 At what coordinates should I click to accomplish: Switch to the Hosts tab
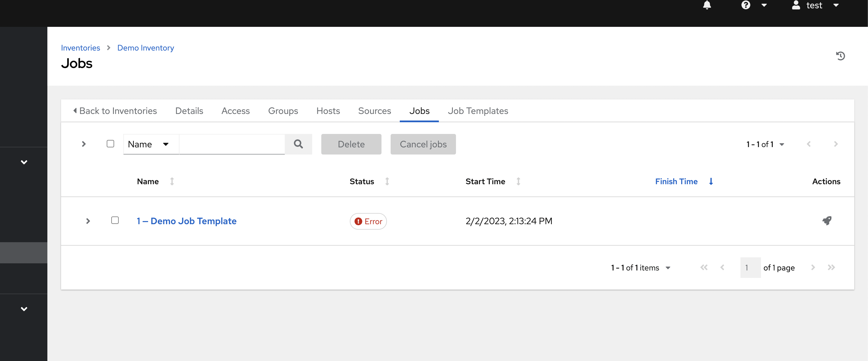(x=328, y=111)
